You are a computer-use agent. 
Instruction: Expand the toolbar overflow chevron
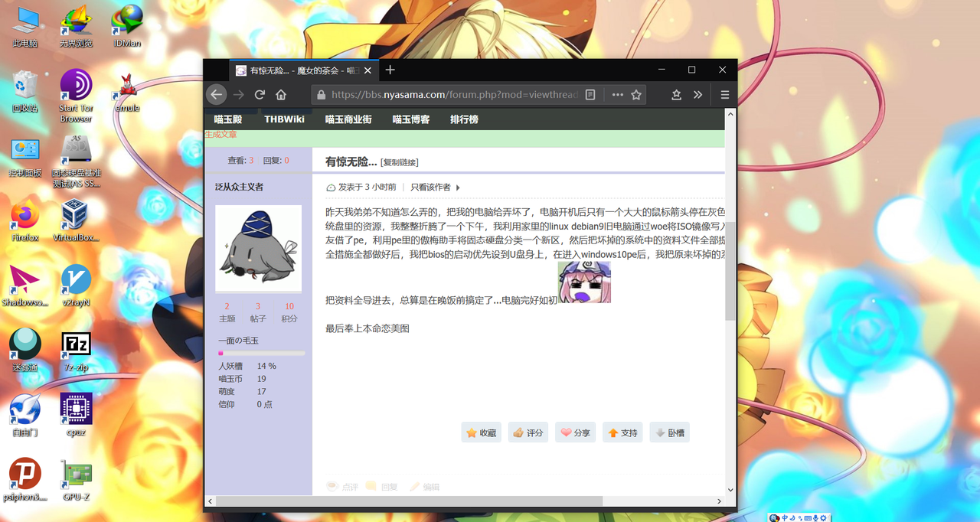(697, 95)
